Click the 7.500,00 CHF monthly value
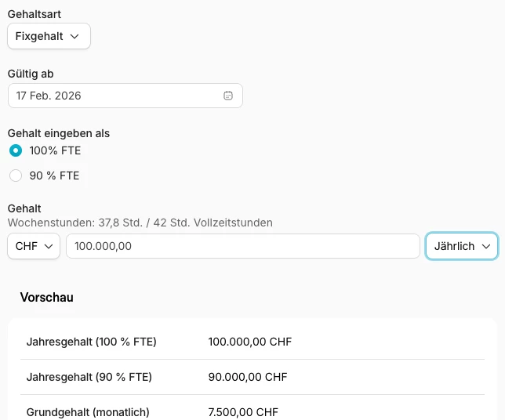This screenshot has width=505, height=420. click(243, 412)
